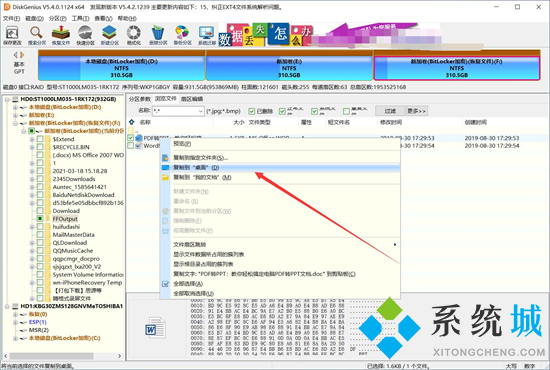
Task: Click the Word document icon in preview pane
Action: pos(155,327)
